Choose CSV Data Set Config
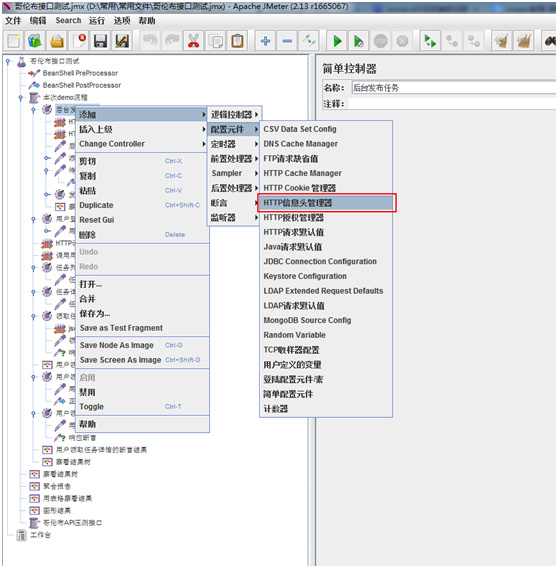 pos(326,129)
